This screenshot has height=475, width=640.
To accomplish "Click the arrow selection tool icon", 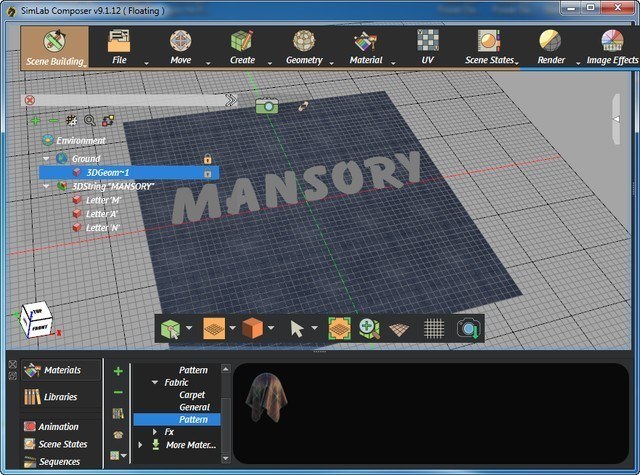I will pyautogui.click(x=296, y=327).
